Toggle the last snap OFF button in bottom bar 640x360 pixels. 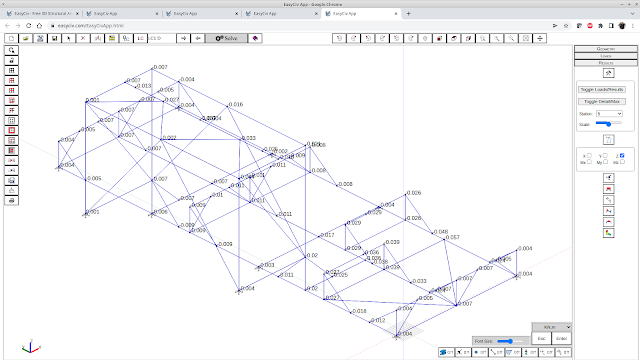[563, 352]
